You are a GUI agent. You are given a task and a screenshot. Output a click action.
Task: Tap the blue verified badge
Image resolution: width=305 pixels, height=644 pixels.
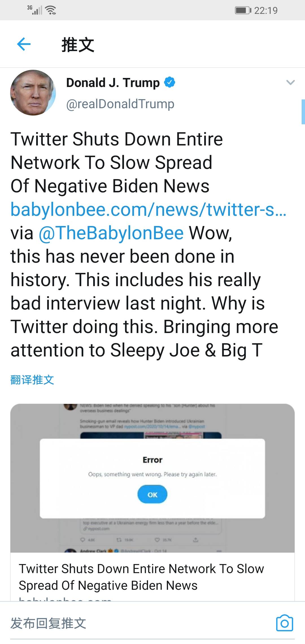click(x=169, y=82)
